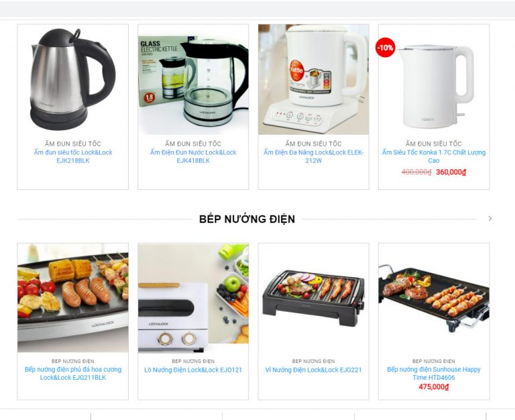
Task: Open Ấm Siêu Tốc Konka 1.7C link
Action: tap(434, 156)
